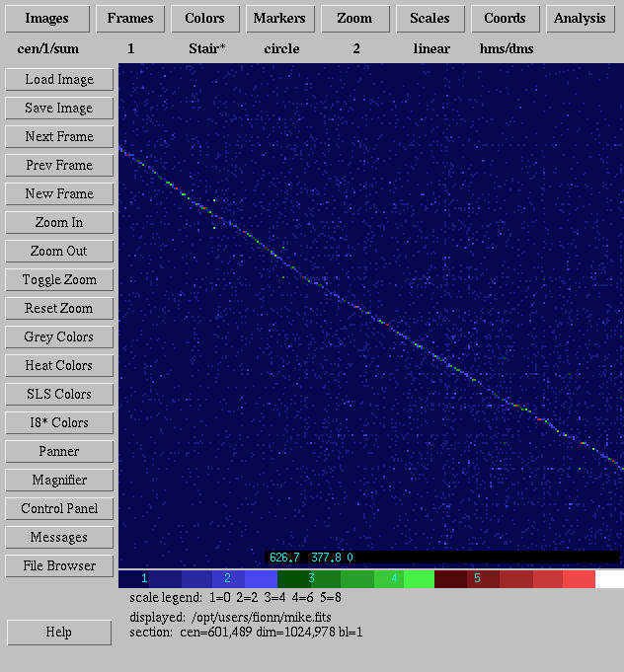Go to Next Frame

click(59, 136)
